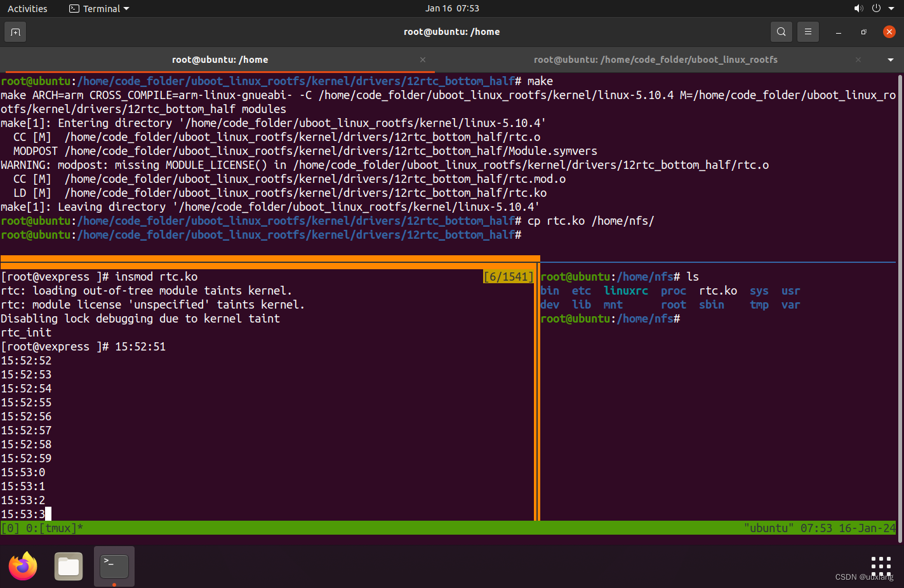
Task: Click 'Disabling lock debugging due to kernel taint'
Action: (x=140, y=319)
